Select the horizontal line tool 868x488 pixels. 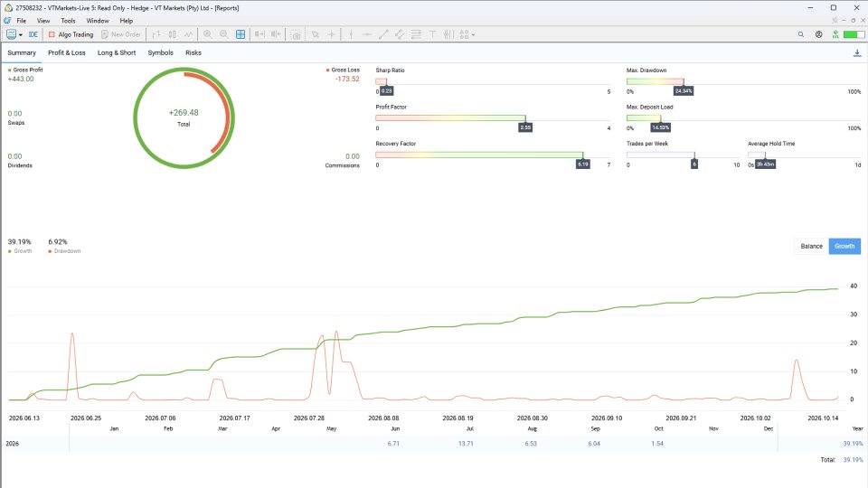pyautogui.click(x=366, y=34)
